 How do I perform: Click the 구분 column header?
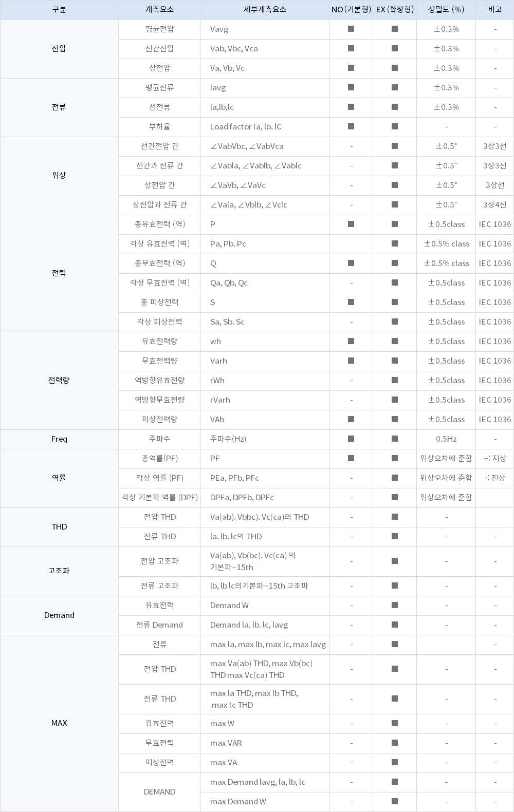[59, 10]
